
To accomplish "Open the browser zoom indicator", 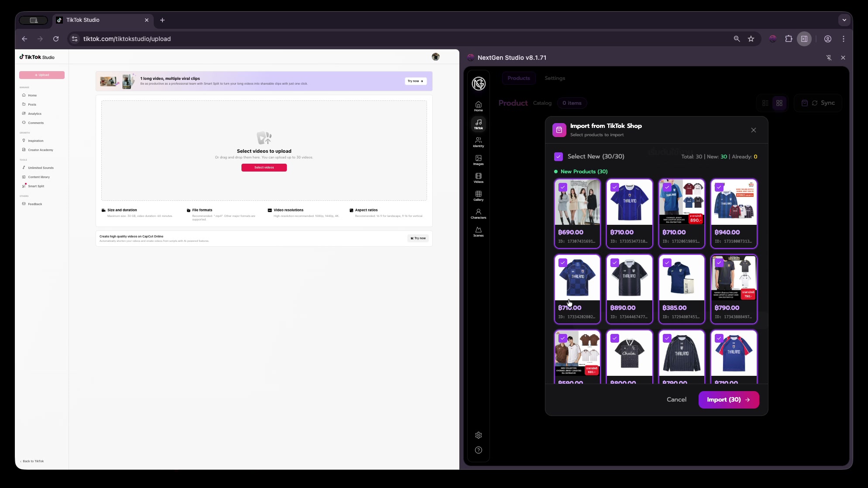I will [x=737, y=39].
